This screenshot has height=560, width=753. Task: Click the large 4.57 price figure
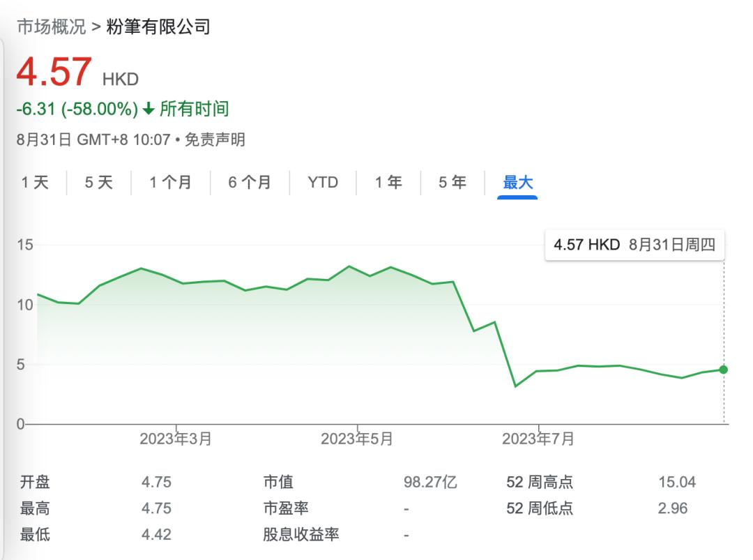[54, 72]
